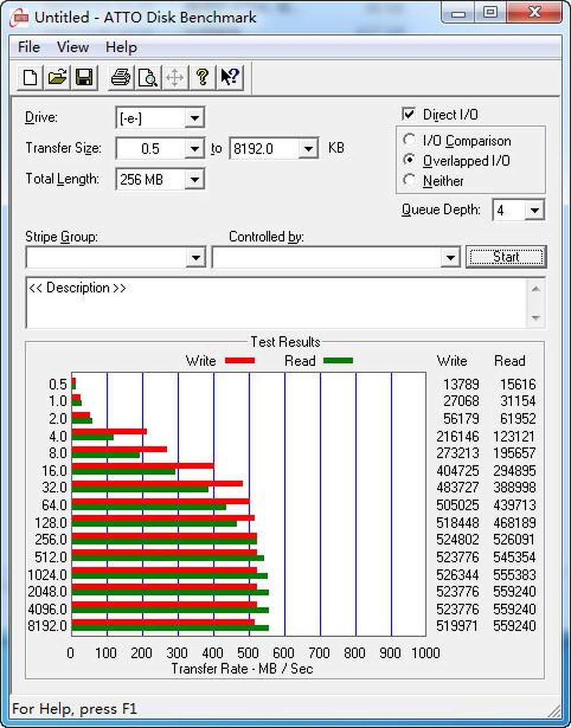Click the 1024.0 row label in chart

[47, 575]
